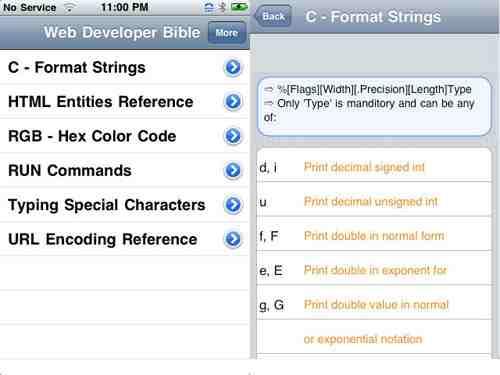500x375 pixels.
Task: Tap HTML Entities Reference blue arrow icon
Action: pos(233,102)
